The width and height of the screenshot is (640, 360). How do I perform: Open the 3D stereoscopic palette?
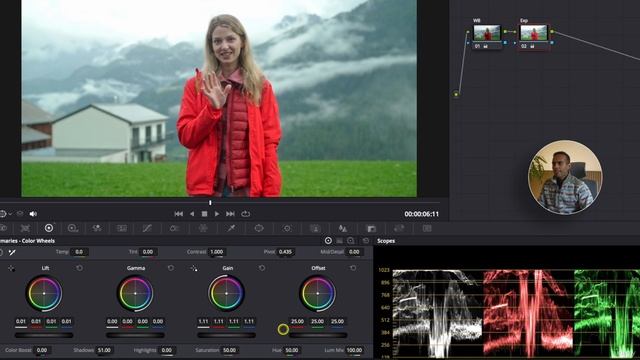pyautogui.click(x=427, y=228)
